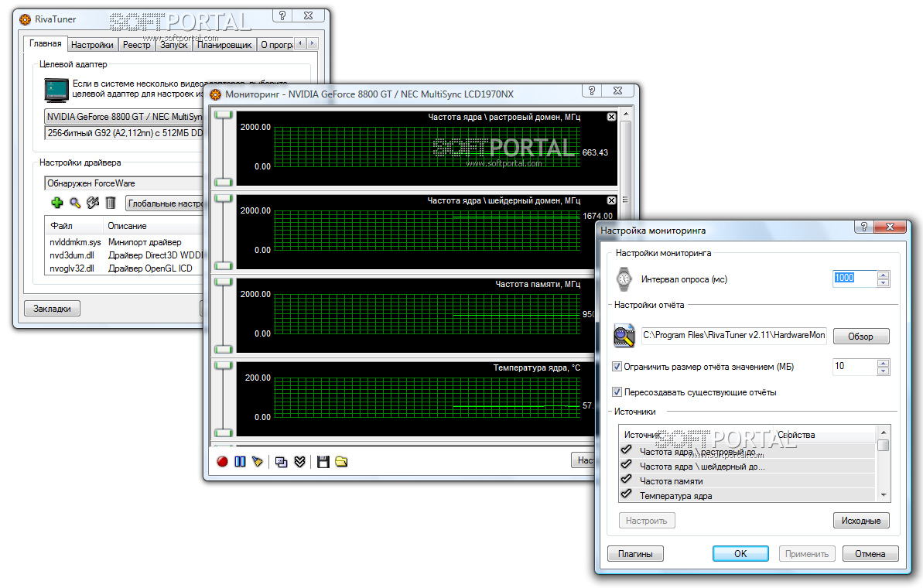Click the Обзор browse button

[x=860, y=336]
